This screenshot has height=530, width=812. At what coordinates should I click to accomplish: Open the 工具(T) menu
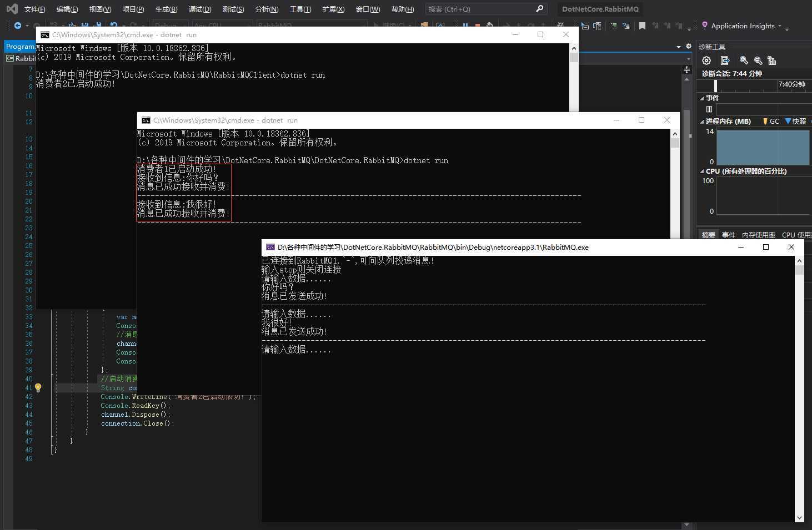click(300, 9)
